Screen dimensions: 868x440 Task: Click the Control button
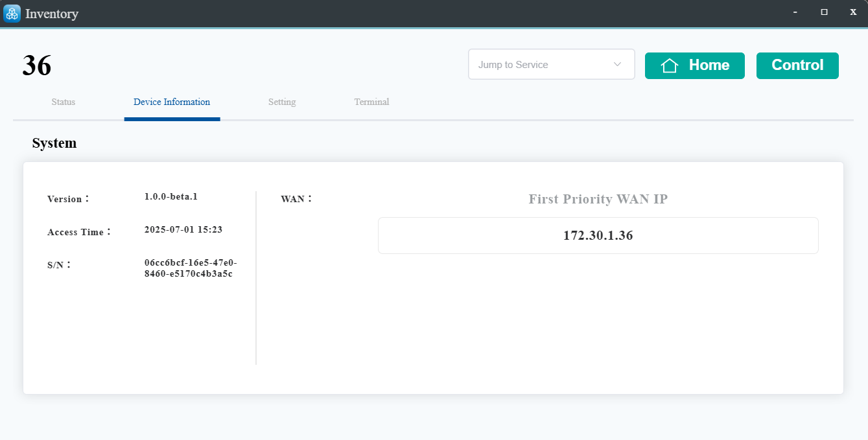797,65
